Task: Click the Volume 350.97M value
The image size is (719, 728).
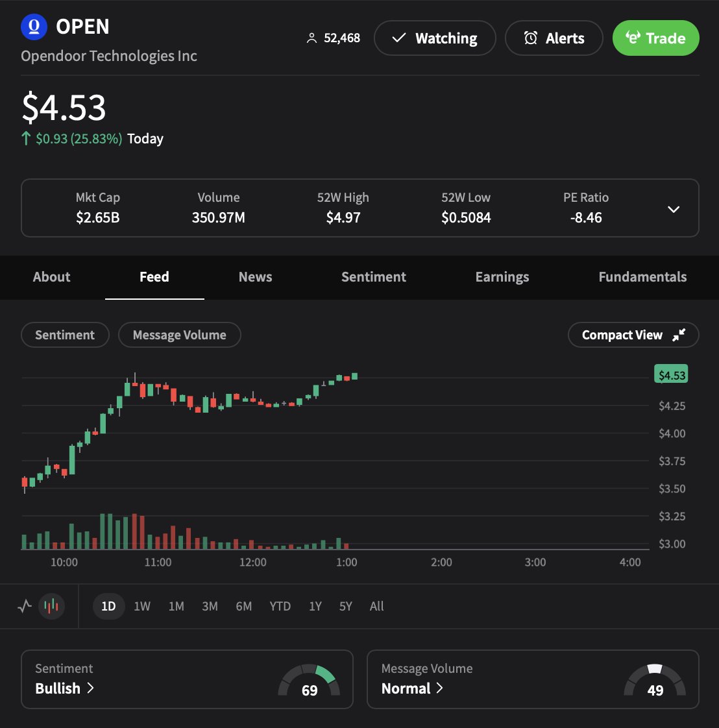Action: [x=218, y=217]
